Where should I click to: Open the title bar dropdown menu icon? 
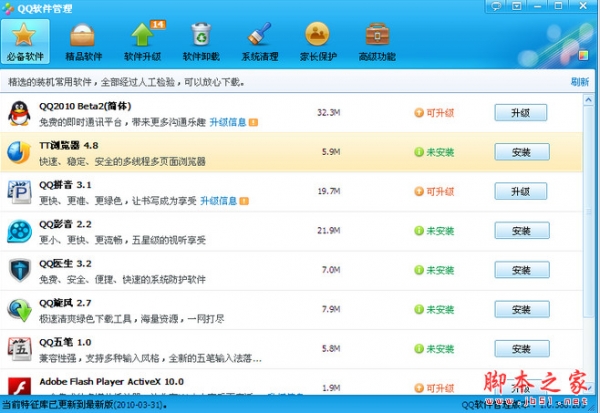click(517, 6)
